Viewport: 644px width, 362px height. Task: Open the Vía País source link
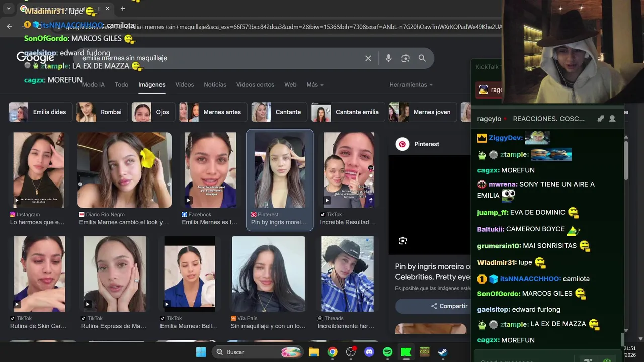tap(244, 318)
